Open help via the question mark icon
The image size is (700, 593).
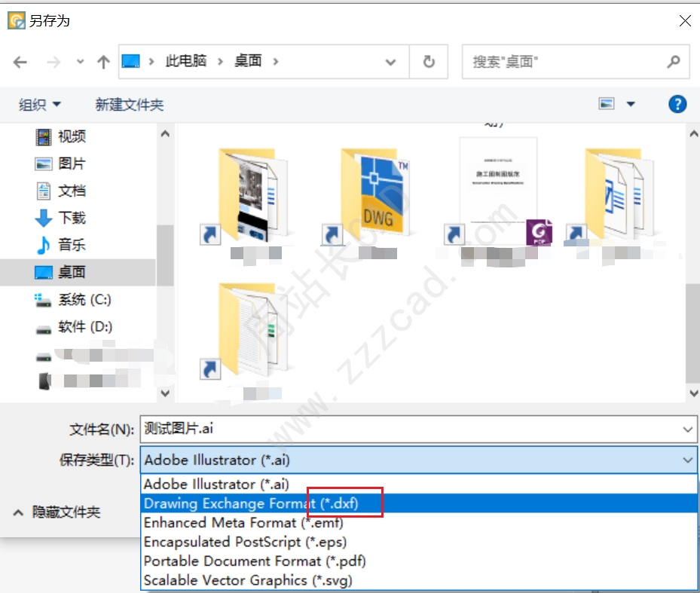click(x=677, y=104)
